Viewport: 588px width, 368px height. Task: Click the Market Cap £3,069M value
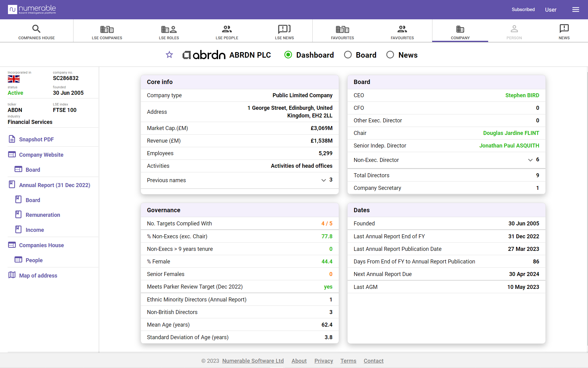[322, 128]
